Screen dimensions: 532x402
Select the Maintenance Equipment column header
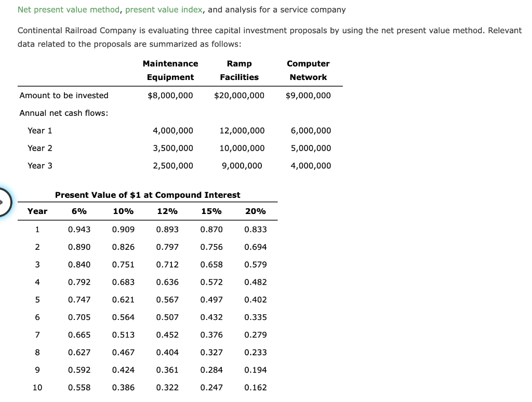(170, 70)
